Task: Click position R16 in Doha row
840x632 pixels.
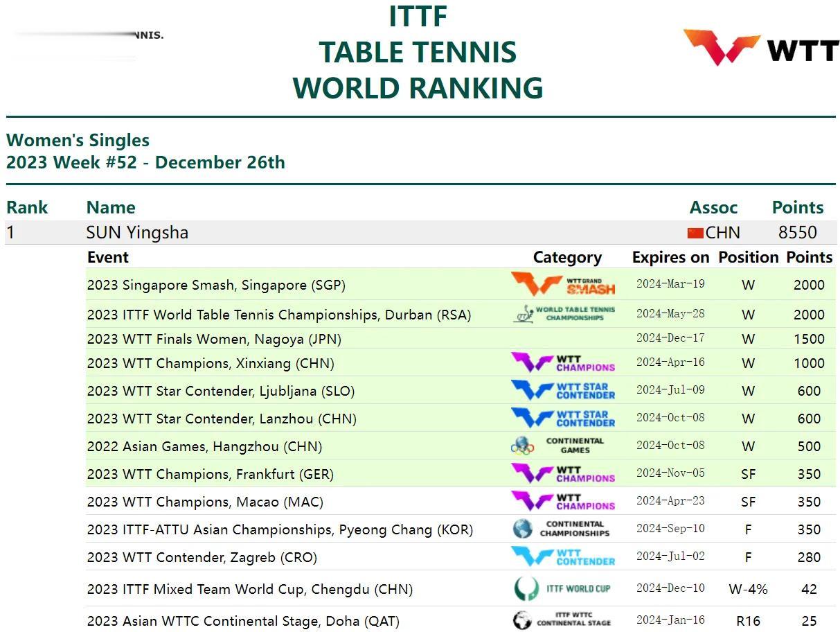Action: (748, 621)
